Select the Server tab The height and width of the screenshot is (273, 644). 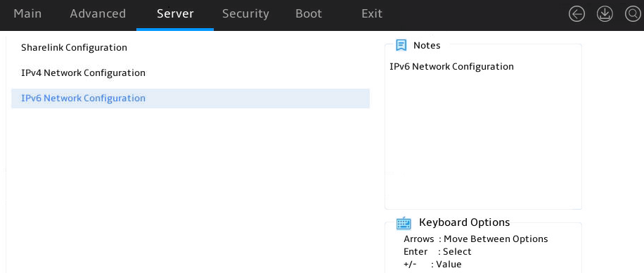point(175,13)
